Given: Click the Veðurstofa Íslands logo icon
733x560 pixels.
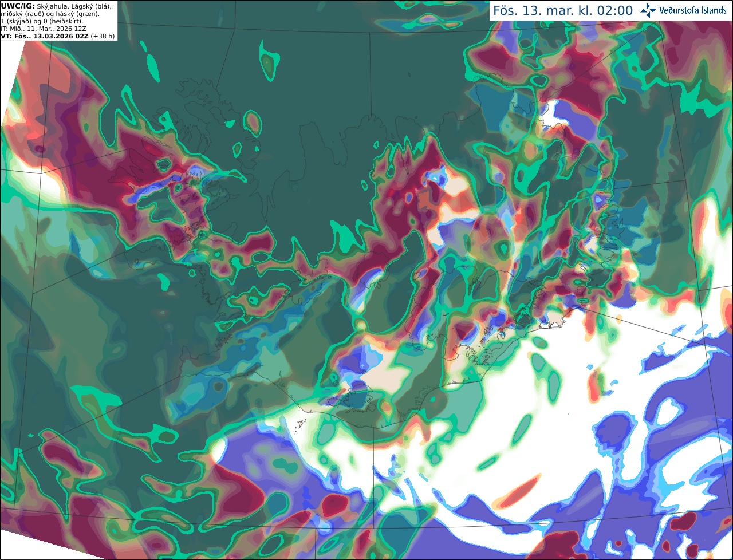Looking at the screenshot, I should click(x=648, y=10).
